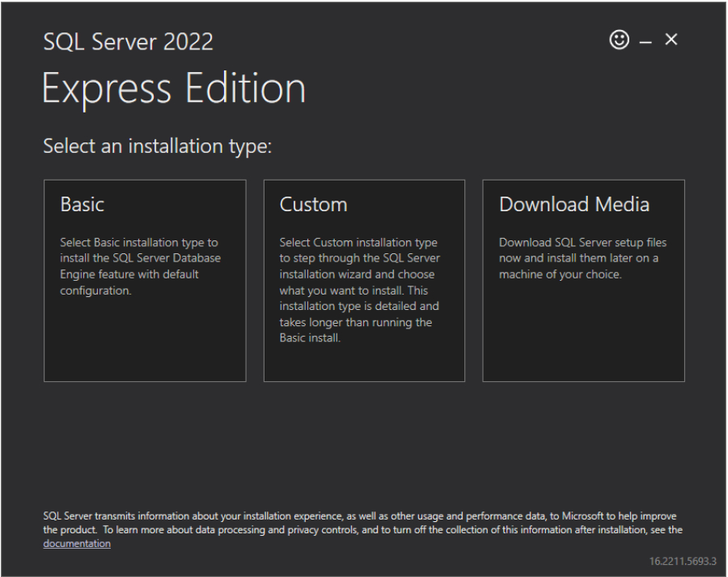Click the empty lower area of Basic tile
The height and width of the screenshot is (577, 728).
[145, 344]
